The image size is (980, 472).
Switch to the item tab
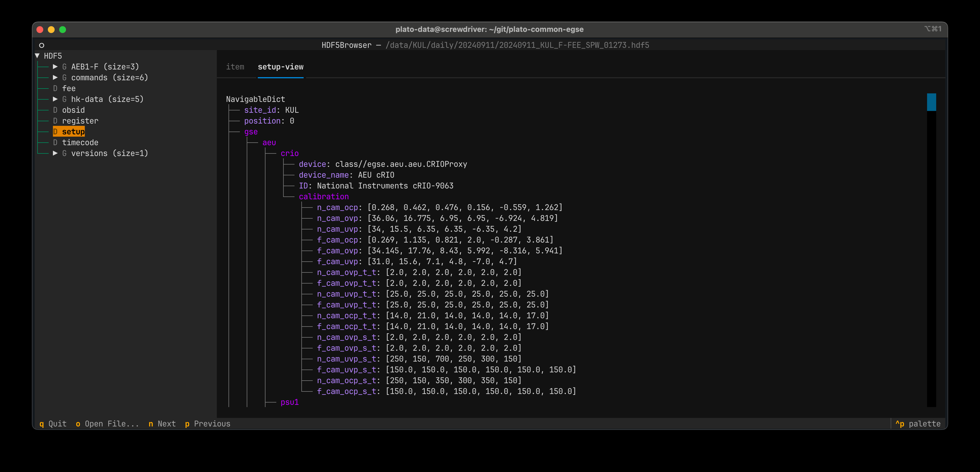[235, 67]
